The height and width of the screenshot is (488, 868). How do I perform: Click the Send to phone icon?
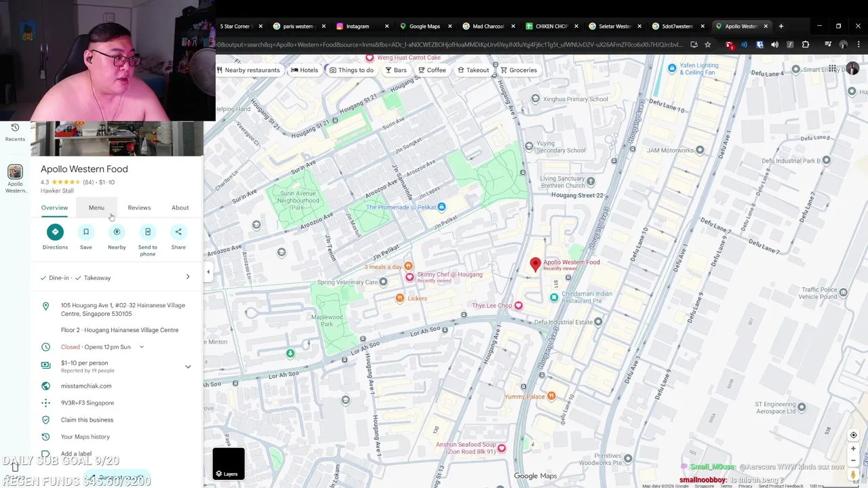pos(148,232)
